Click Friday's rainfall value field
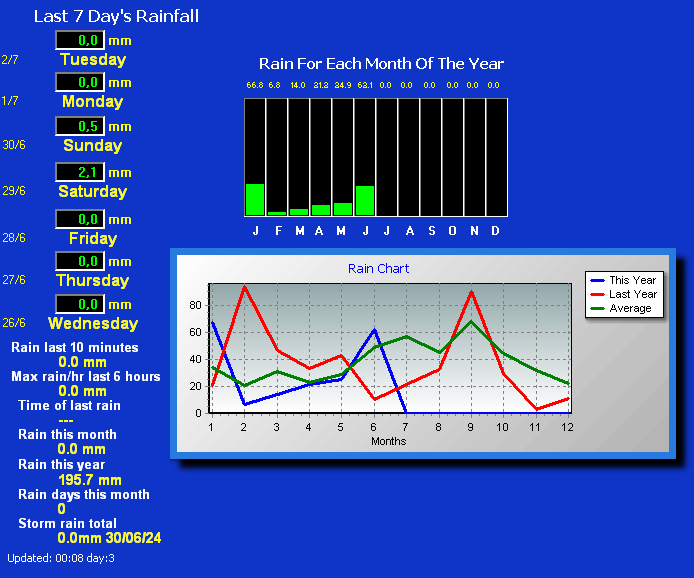694x578 pixels. 80,219
